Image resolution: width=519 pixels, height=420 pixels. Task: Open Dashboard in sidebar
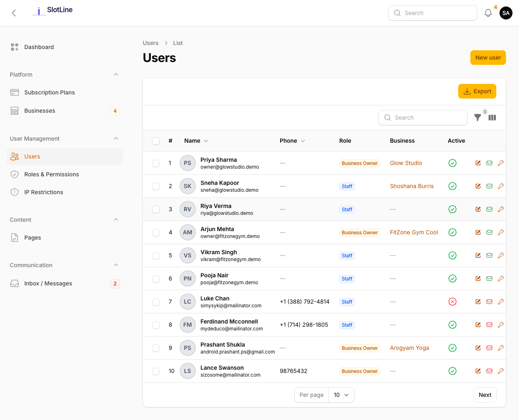[65, 47]
